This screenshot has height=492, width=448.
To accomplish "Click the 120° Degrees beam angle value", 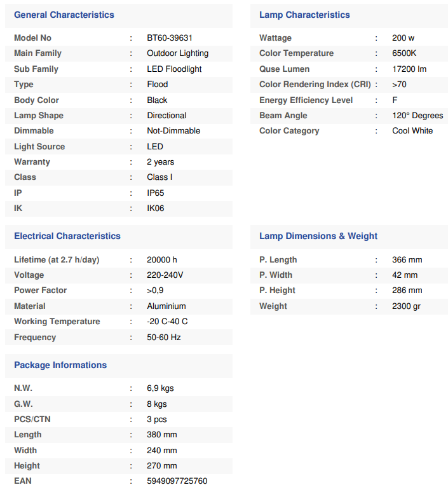I will coord(417,115).
